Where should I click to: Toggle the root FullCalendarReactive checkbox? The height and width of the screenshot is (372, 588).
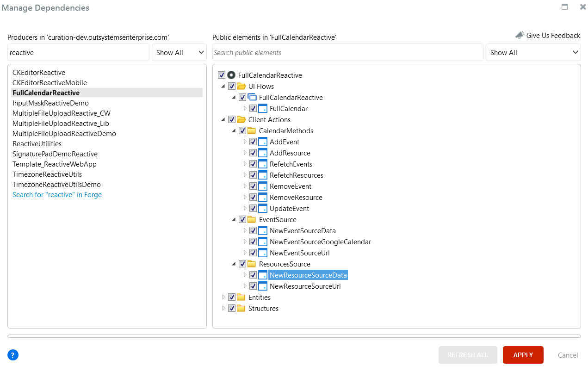click(x=221, y=75)
